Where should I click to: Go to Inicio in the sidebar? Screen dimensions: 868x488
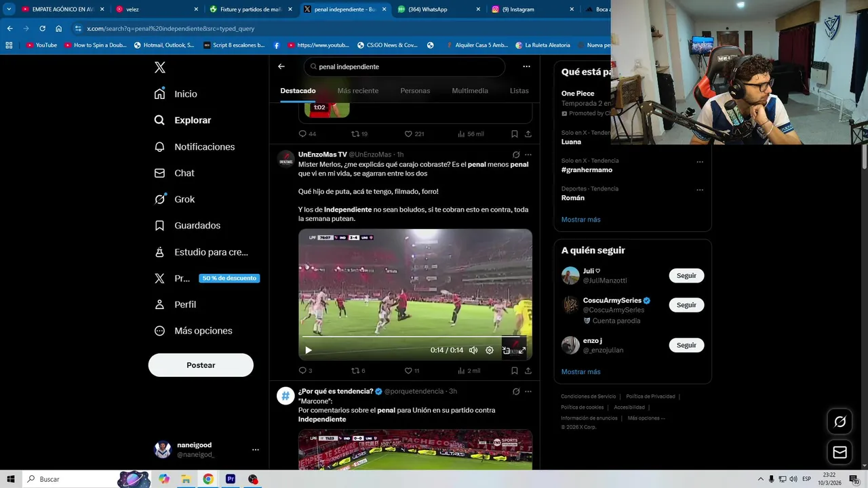click(176, 94)
